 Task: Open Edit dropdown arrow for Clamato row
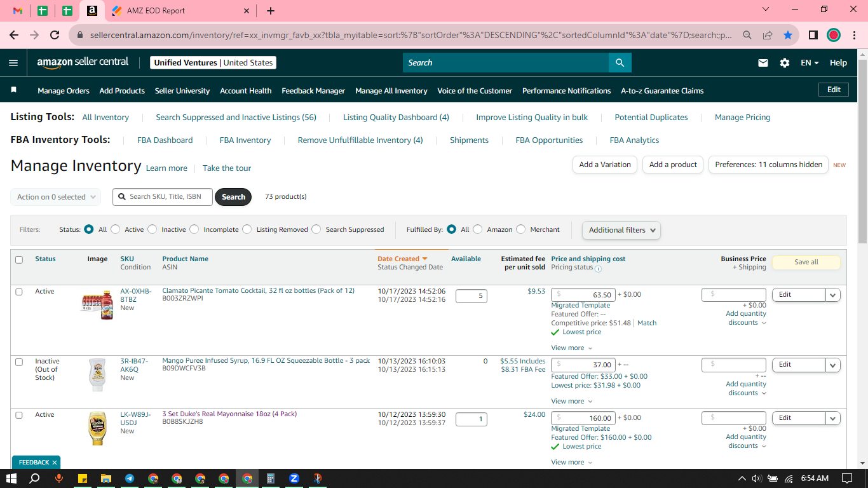(x=833, y=295)
